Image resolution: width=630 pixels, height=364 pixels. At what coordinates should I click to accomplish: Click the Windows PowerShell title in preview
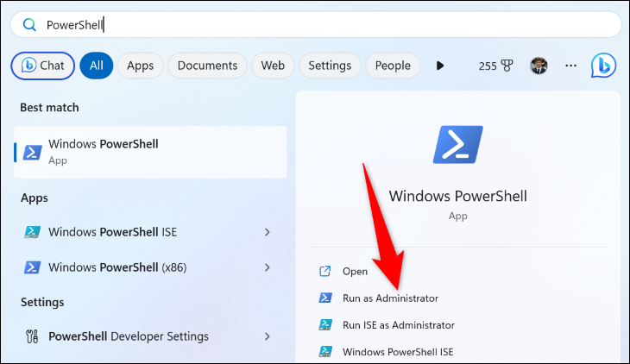(x=457, y=196)
